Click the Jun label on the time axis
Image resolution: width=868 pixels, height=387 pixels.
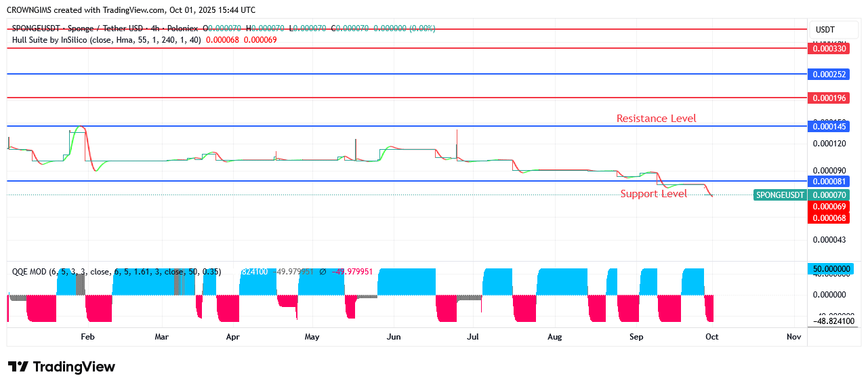(x=393, y=337)
